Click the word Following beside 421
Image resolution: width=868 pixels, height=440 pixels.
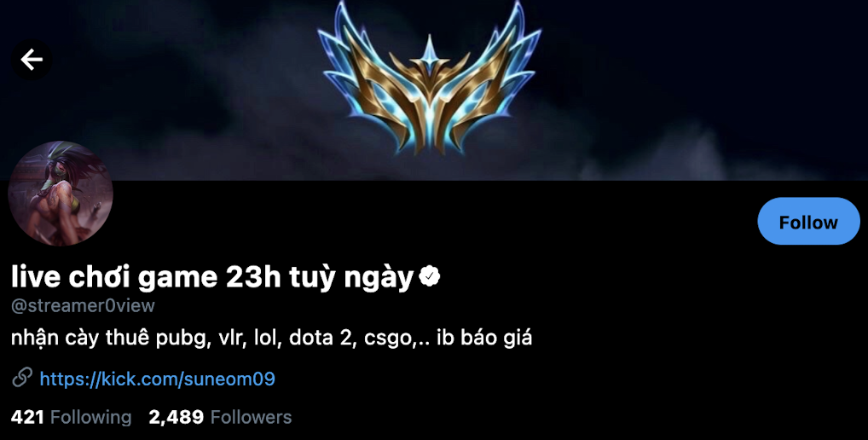pyautogui.click(x=90, y=417)
